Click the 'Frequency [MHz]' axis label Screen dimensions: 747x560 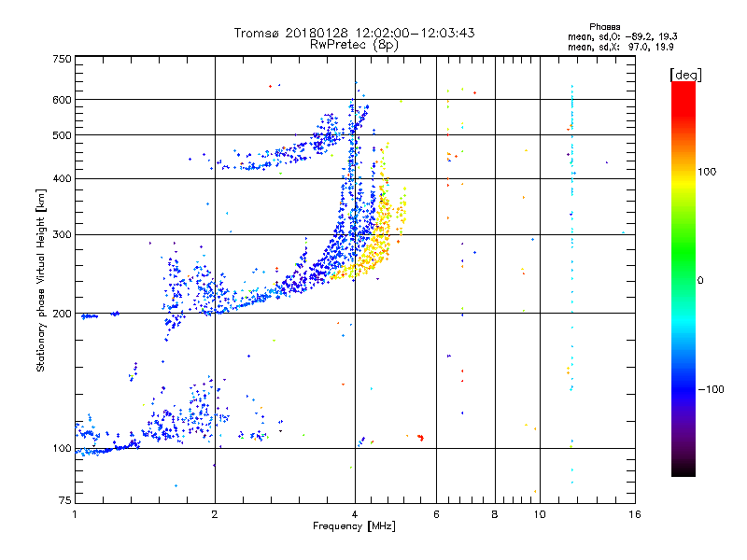click(354, 526)
